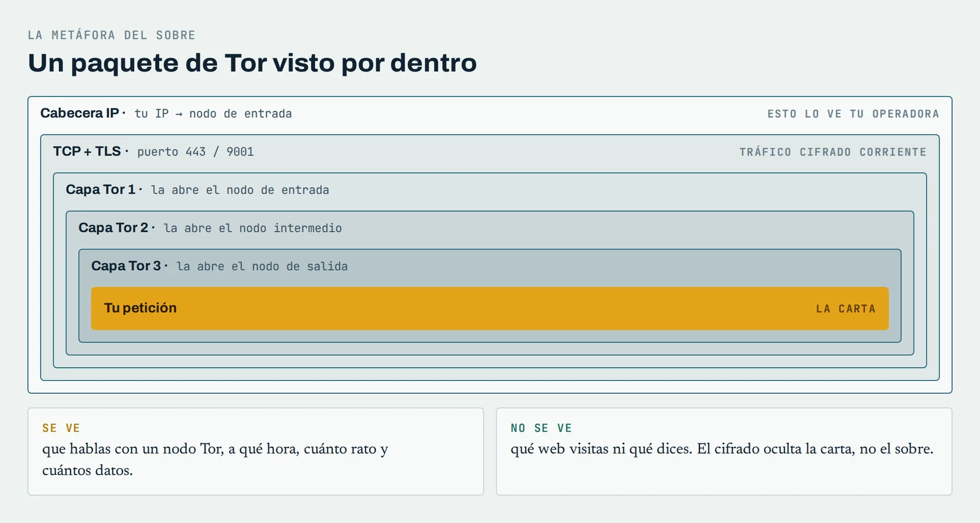Click the 'Cabecera IP' layer label
The width and height of the screenshot is (980, 523).
point(80,113)
